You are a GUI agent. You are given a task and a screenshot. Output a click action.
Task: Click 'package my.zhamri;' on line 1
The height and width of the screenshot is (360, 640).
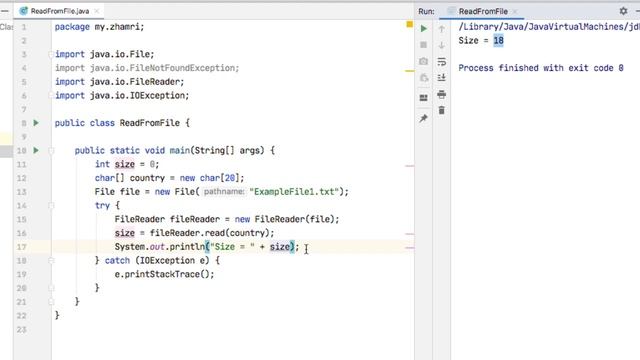pyautogui.click(x=100, y=27)
